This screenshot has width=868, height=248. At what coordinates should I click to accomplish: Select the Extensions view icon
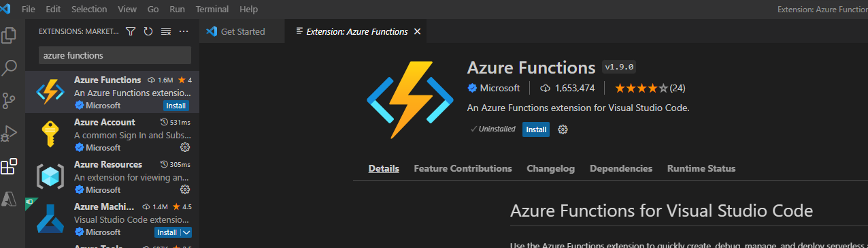10,166
